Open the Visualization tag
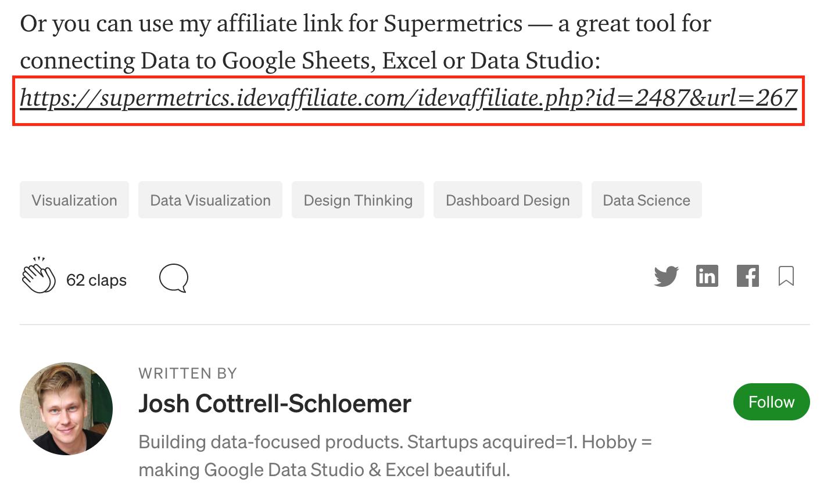The height and width of the screenshot is (504, 831). [x=74, y=200]
